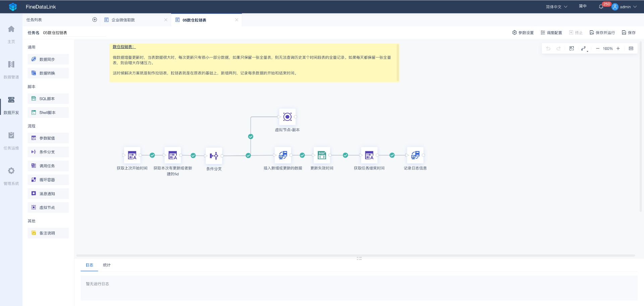
Task: Click the log panel resize handle dots
Action: click(x=359, y=258)
